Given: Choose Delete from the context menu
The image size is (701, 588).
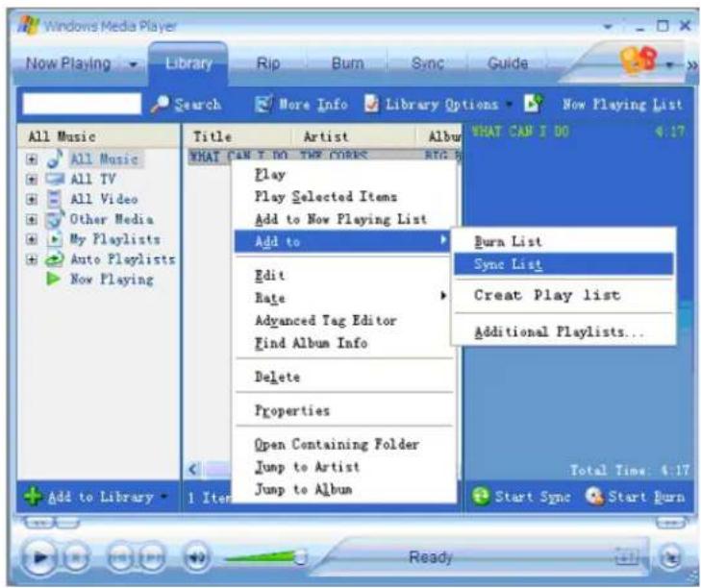Looking at the screenshot, I should (345, 377).
